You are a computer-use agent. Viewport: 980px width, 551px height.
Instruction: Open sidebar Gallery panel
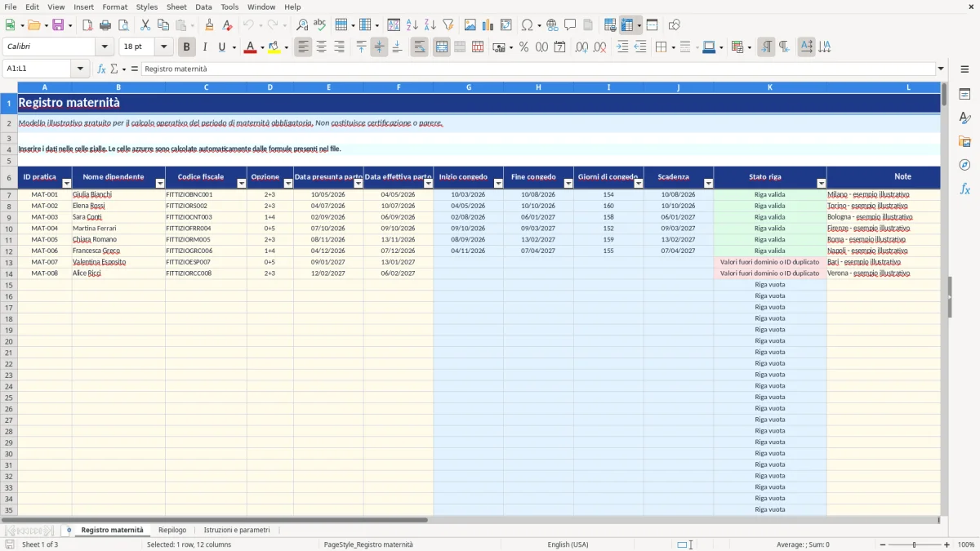click(964, 142)
